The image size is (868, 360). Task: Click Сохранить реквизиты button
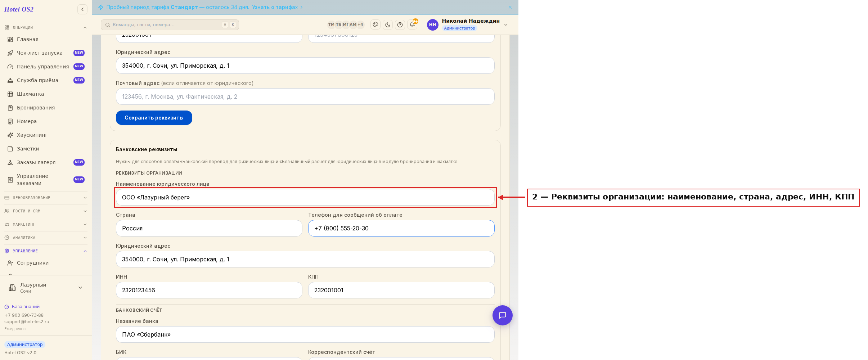[154, 118]
